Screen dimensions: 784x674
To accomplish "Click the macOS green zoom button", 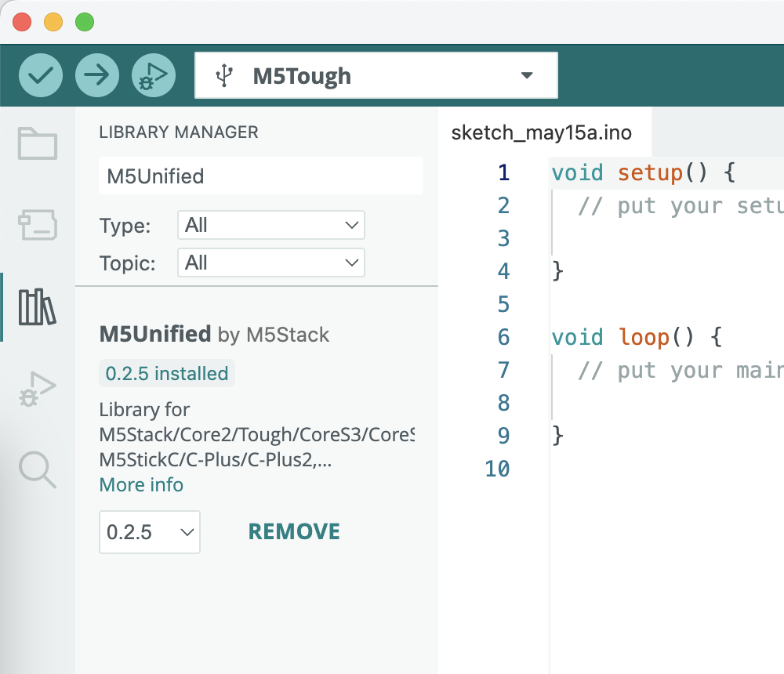I will pos(85,22).
